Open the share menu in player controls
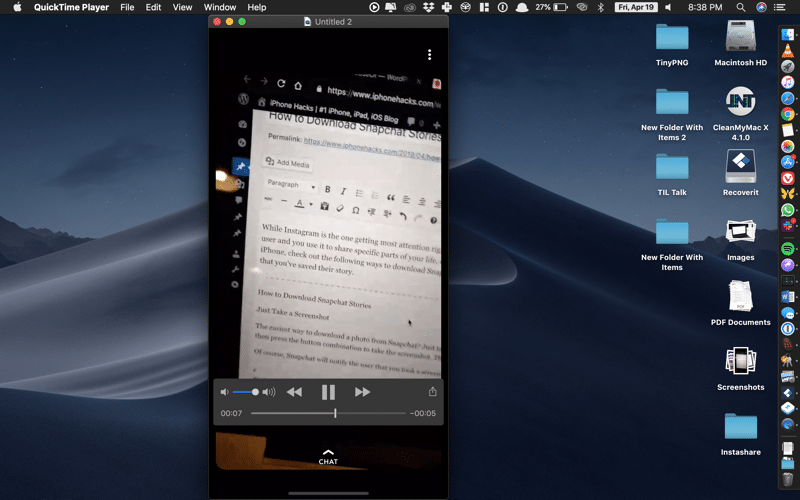 point(433,392)
